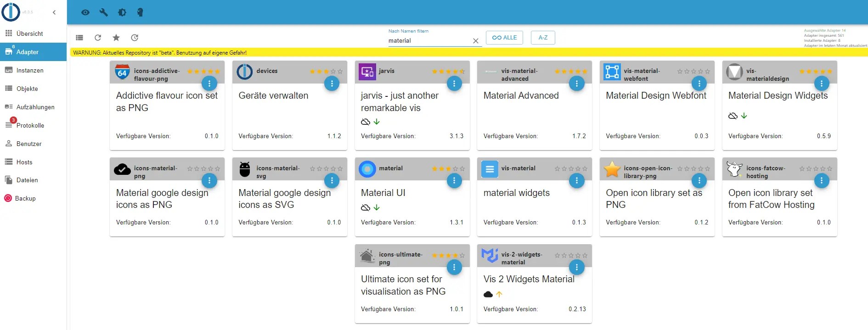Open Objekte in the sidebar
The image size is (868, 330).
[34, 89]
